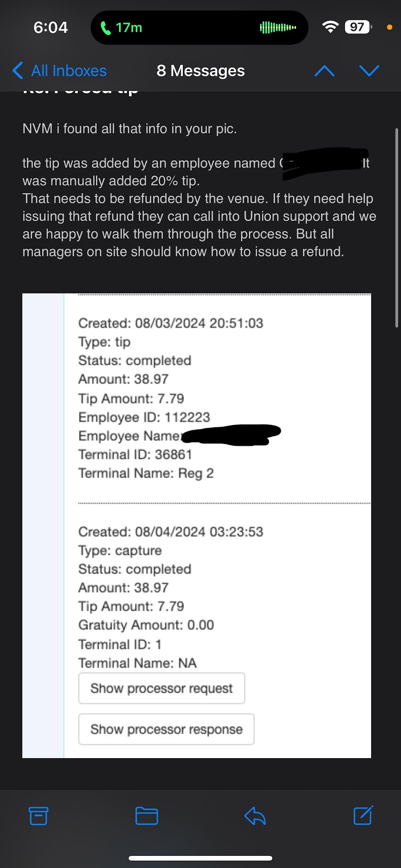The height and width of the screenshot is (868, 401).
Task: Go to previous message with up arrow
Action: pos(325,71)
